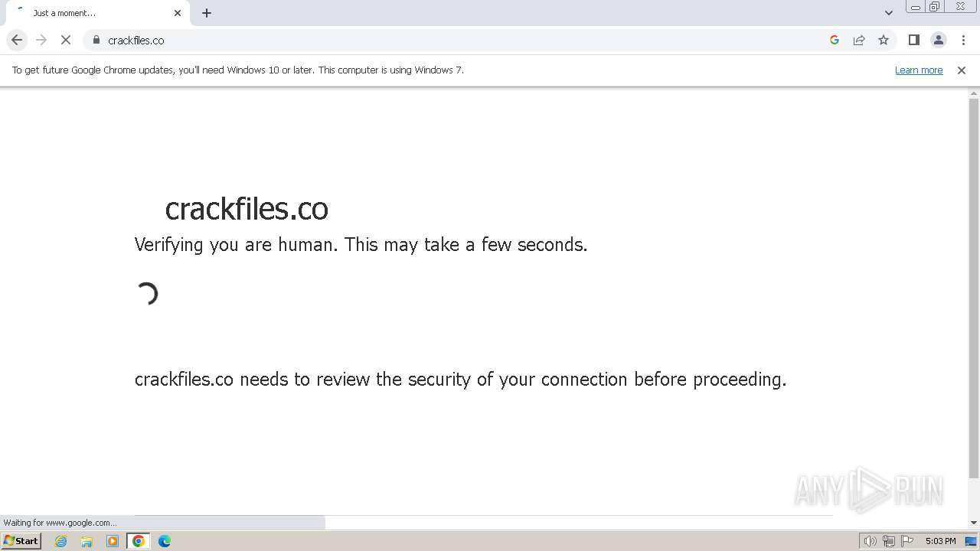Open the Windows Start menu
Image resolution: width=980 pixels, height=551 pixels.
[21, 541]
